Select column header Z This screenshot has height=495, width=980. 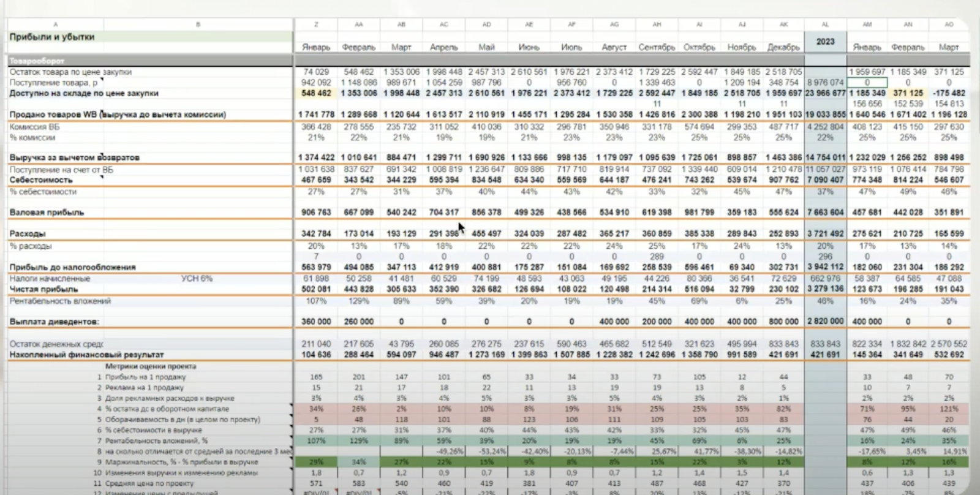[x=316, y=25]
